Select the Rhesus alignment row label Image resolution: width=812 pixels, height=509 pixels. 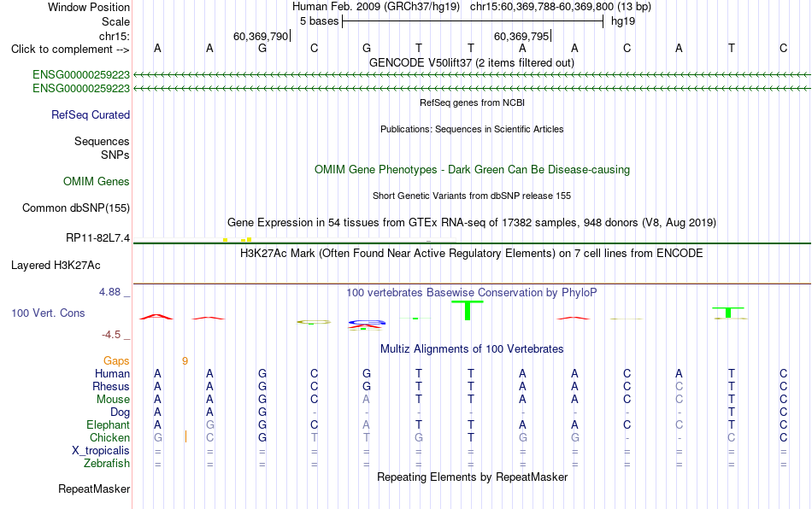click(111, 386)
